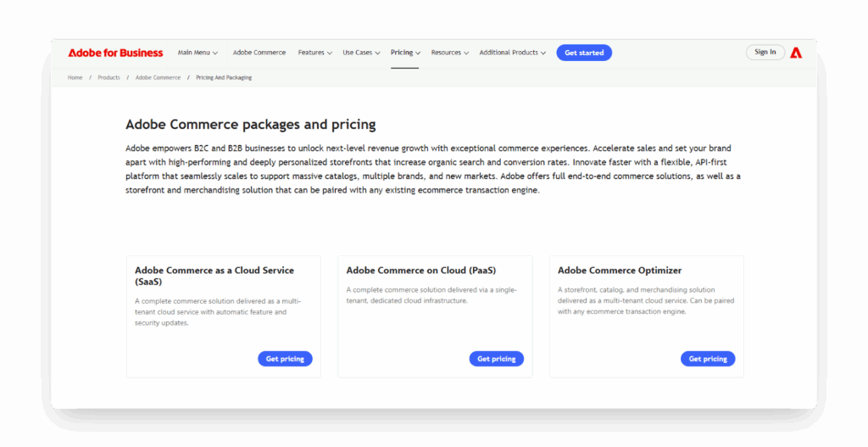Viewport: 868px width, 447px height.
Task: Expand the Resources dropdown
Action: coord(450,53)
